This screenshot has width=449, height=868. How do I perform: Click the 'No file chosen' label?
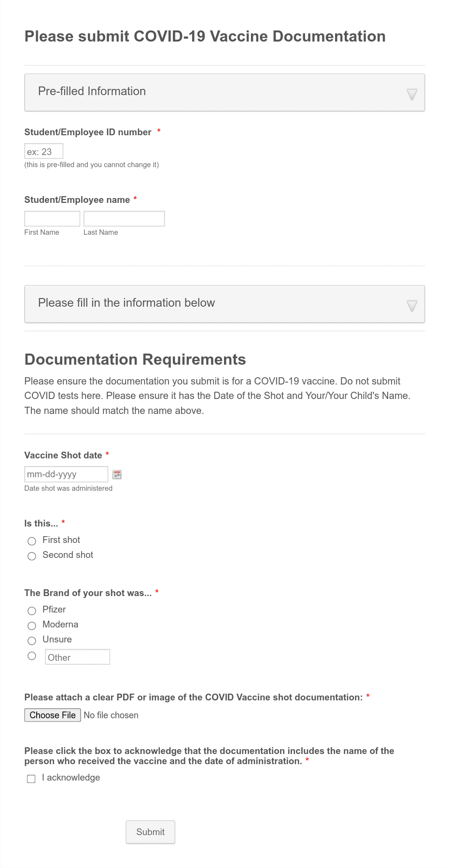pyautogui.click(x=111, y=715)
